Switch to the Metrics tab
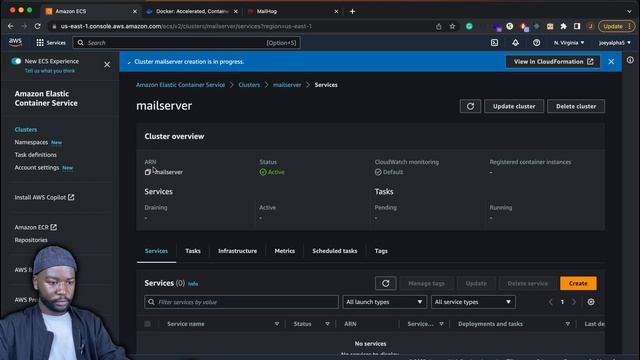Viewport: 640px width, 360px height. click(x=284, y=251)
